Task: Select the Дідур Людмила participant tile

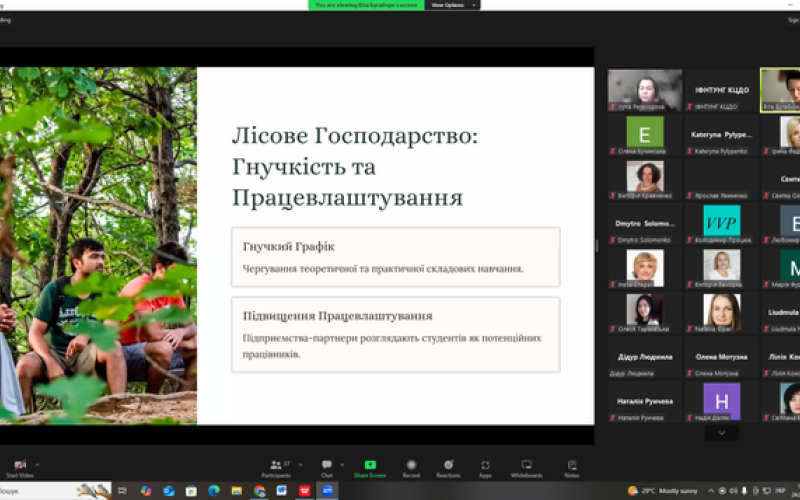Action: [x=645, y=357]
